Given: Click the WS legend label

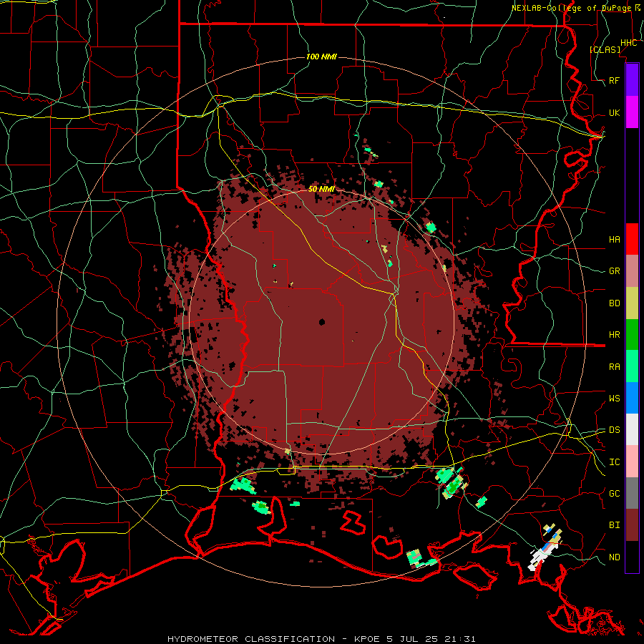Looking at the screenshot, I should point(615,399).
